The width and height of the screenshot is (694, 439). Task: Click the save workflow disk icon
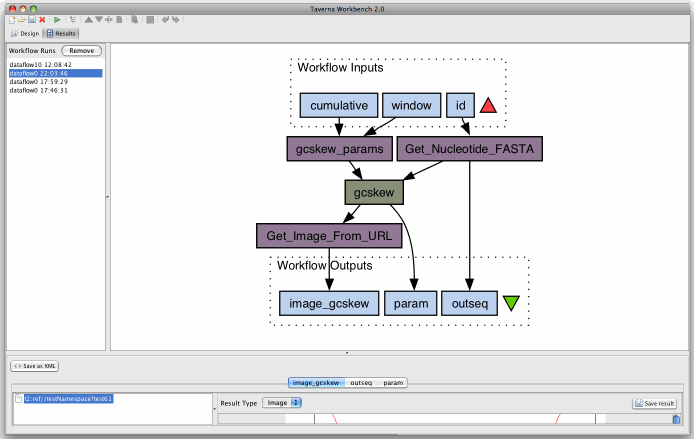[x=32, y=19]
